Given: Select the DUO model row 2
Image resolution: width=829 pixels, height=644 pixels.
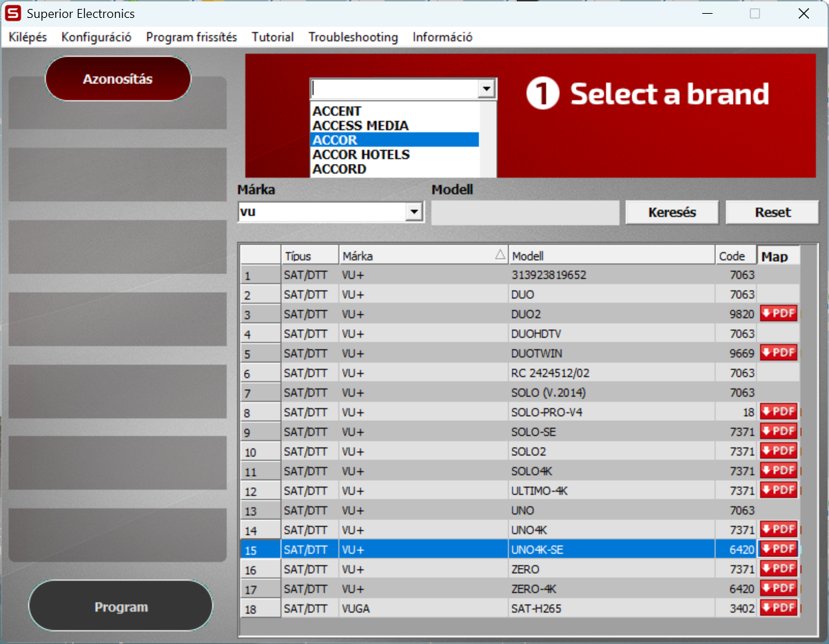Looking at the screenshot, I should (520, 294).
